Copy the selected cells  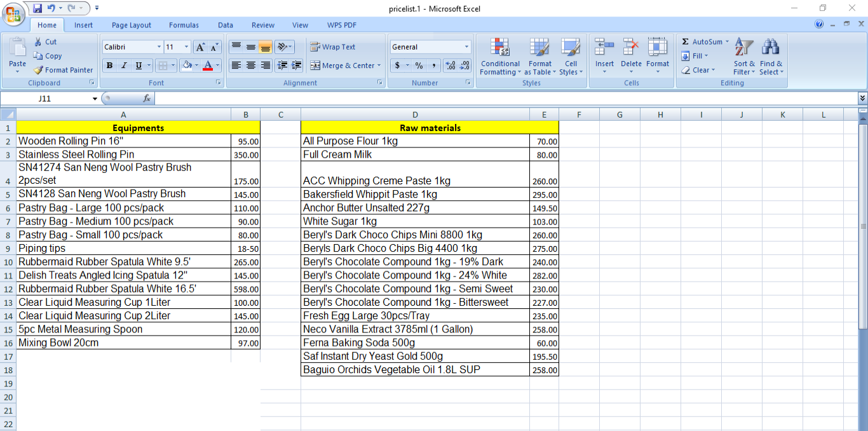48,56
